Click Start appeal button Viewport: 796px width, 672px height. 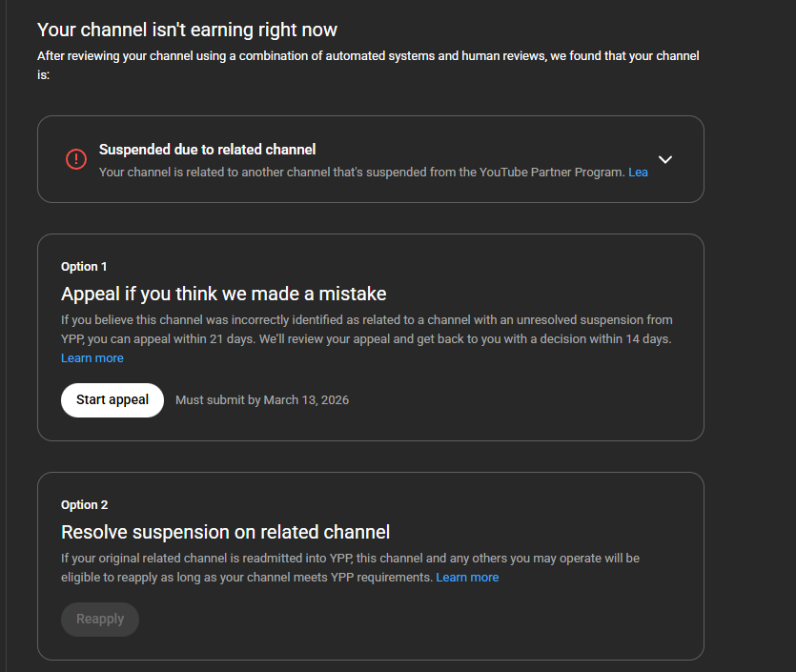[112, 400]
